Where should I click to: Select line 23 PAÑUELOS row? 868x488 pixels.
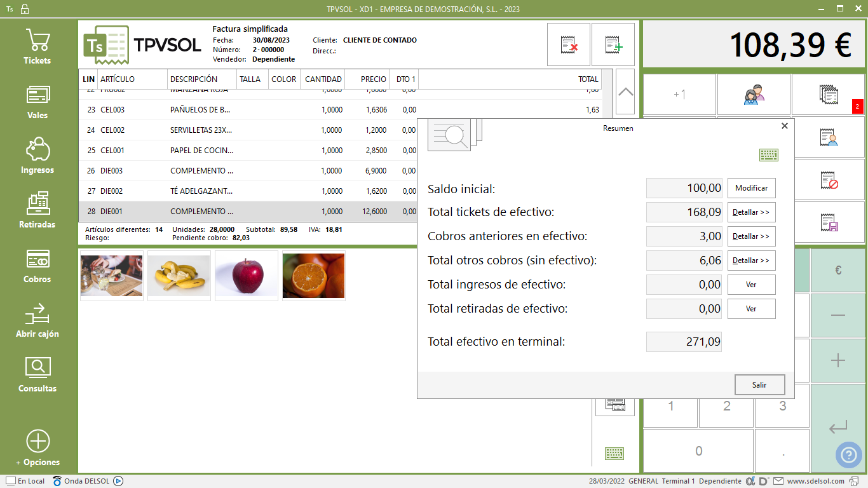coord(254,110)
